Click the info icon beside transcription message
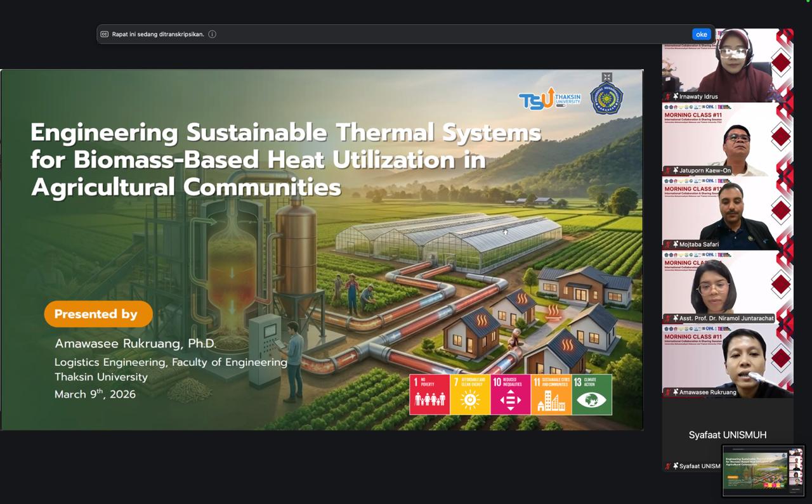 212,34
